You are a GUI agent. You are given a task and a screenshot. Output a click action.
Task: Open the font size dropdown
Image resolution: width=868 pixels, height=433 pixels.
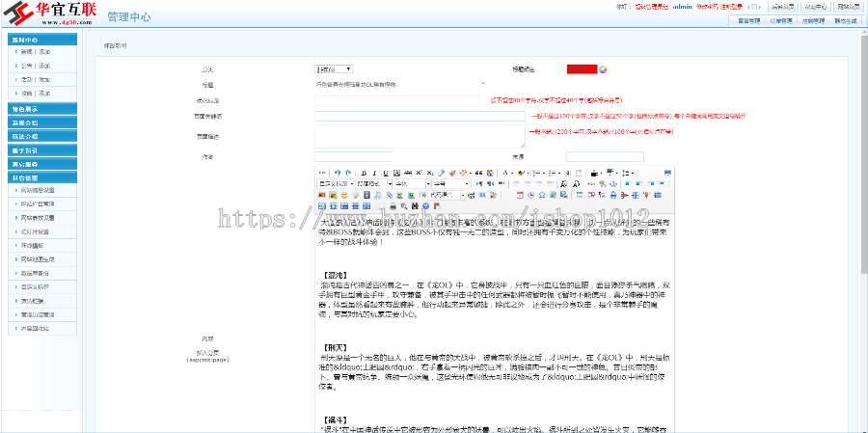(x=450, y=183)
